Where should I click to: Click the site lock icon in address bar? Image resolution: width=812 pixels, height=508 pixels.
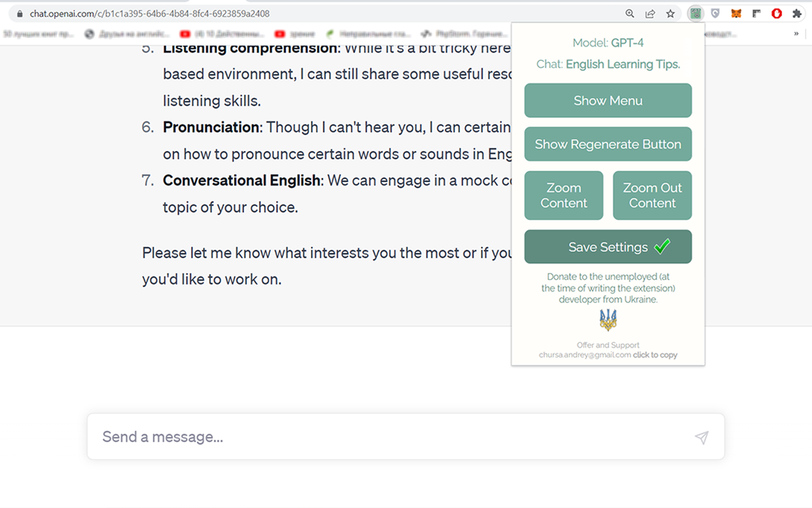pos(20,13)
